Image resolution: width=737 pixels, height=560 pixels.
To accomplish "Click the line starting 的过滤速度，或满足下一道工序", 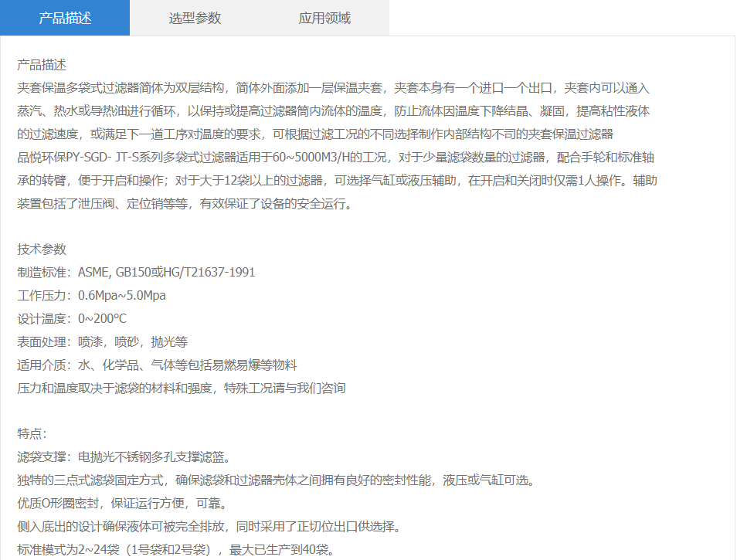I will (315, 134).
